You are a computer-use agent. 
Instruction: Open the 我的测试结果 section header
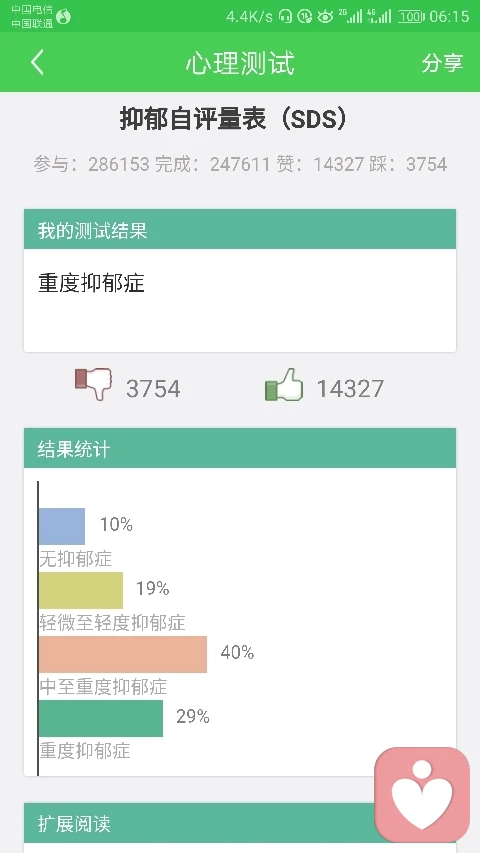point(239,229)
